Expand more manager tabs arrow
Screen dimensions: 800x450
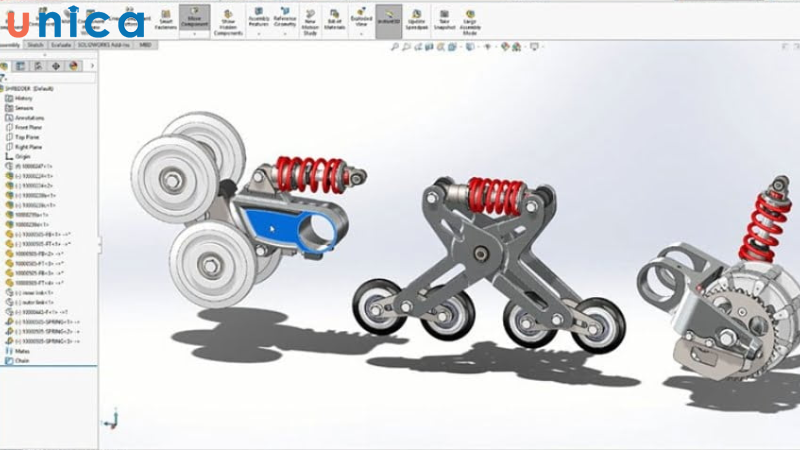(92, 66)
